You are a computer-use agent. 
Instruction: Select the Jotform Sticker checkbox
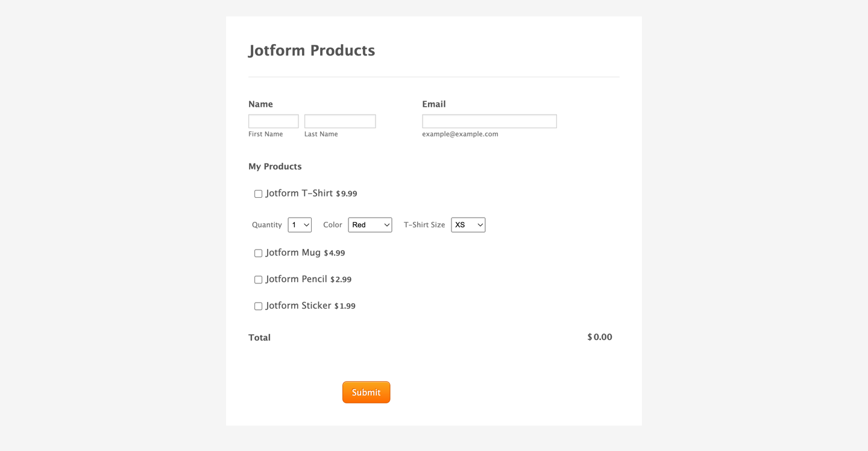(258, 306)
